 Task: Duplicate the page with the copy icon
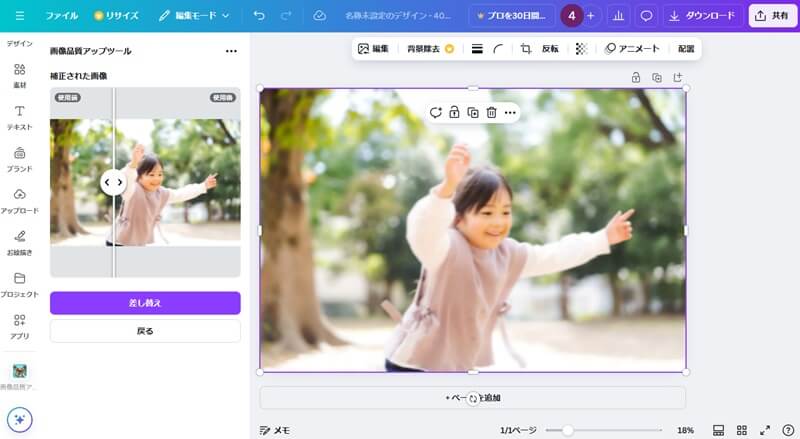[x=657, y=78]
